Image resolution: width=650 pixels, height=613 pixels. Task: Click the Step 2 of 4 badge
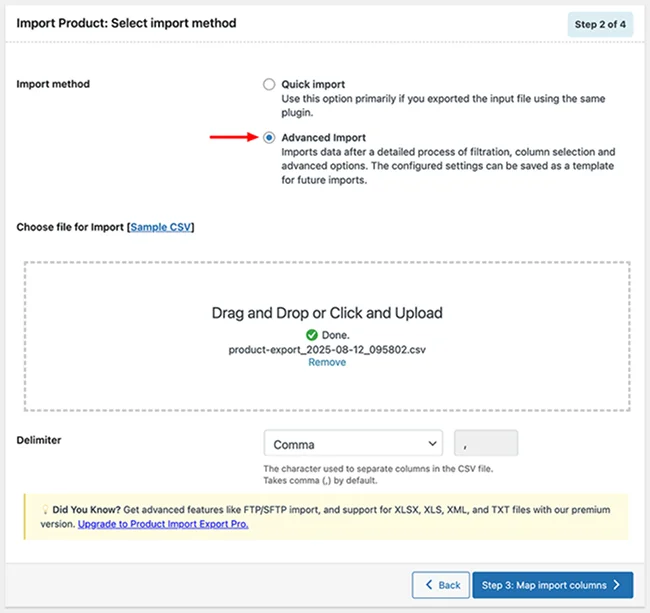pos(599,24)
